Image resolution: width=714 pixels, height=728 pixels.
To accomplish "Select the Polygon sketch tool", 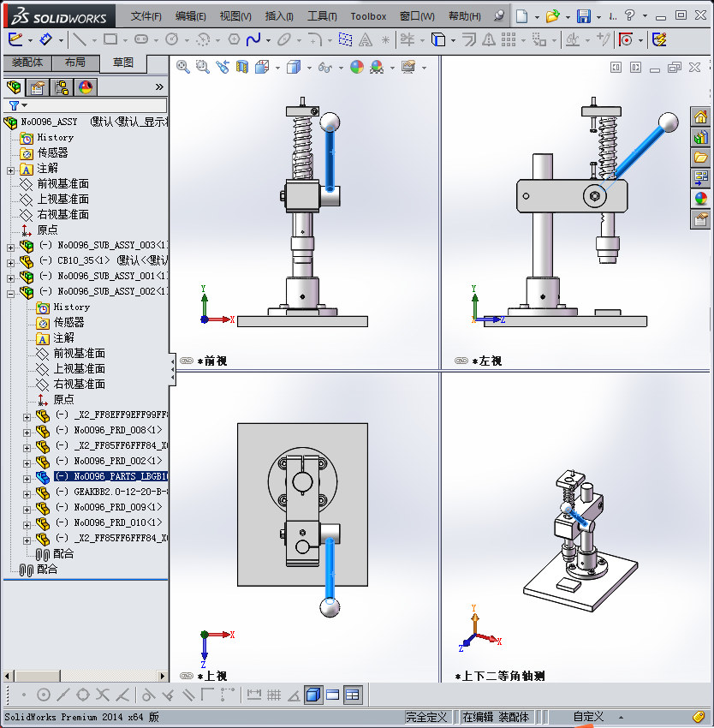I will point(234,40).
